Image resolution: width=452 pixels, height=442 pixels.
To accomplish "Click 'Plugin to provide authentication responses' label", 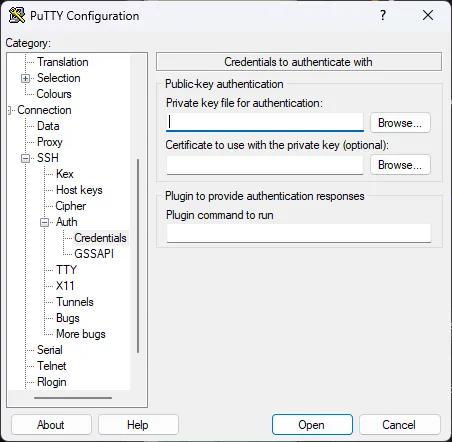I will (265, 196).
